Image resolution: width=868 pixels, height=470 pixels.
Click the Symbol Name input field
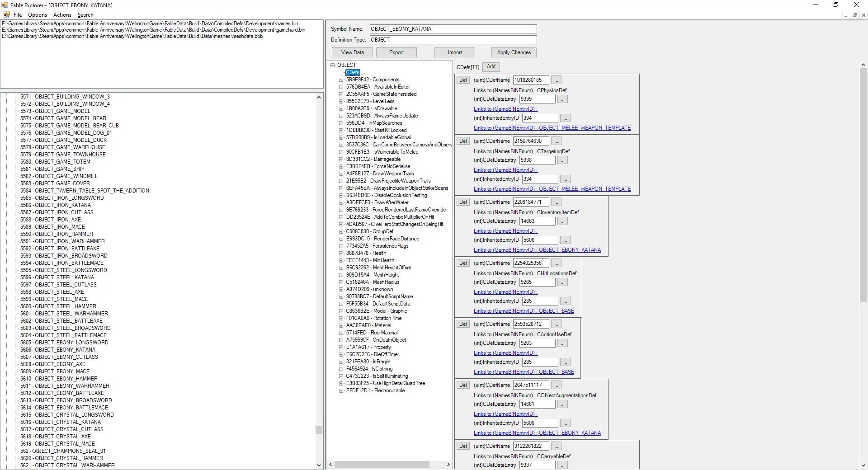click(x=453, y=29)
